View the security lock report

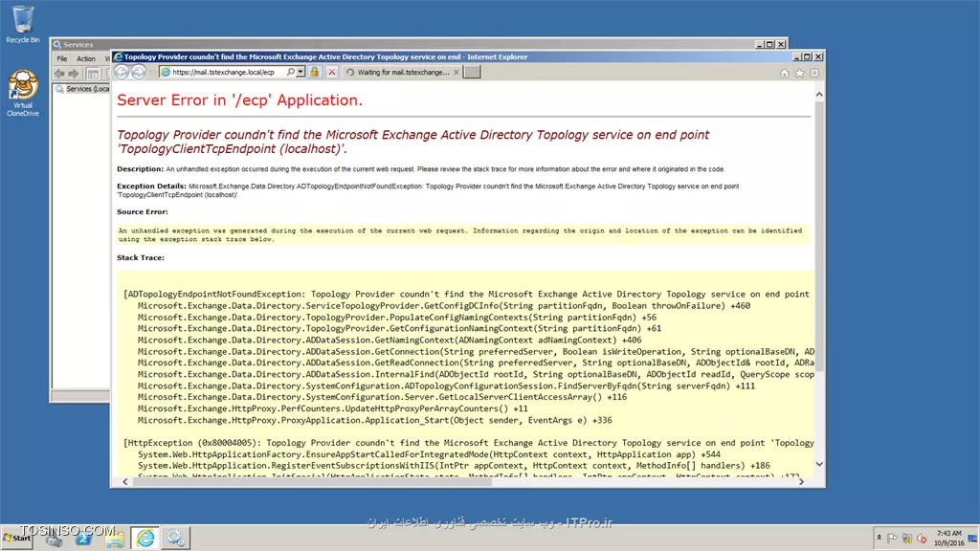314,73
